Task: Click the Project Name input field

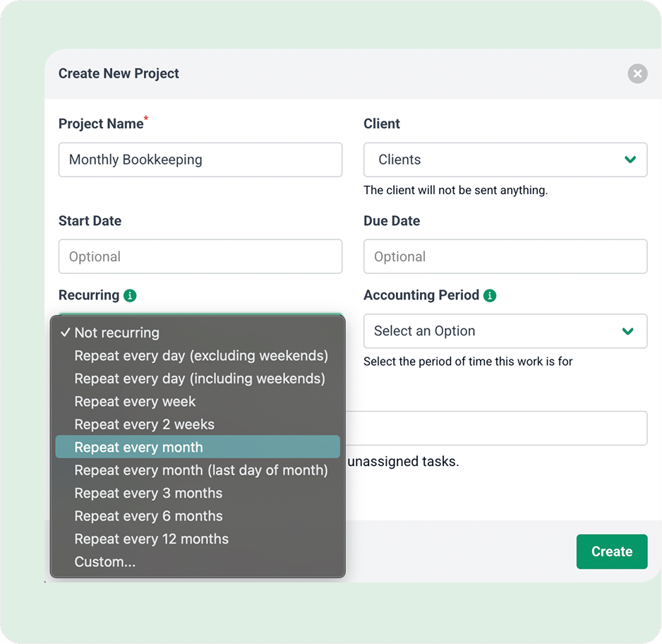Action: tap(200, 160)
